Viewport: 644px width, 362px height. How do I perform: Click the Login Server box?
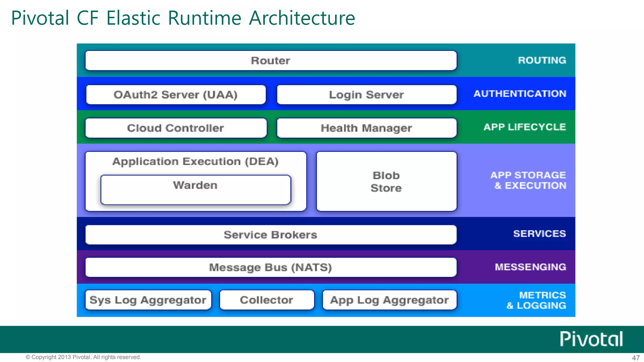click(x=366, y=95)
